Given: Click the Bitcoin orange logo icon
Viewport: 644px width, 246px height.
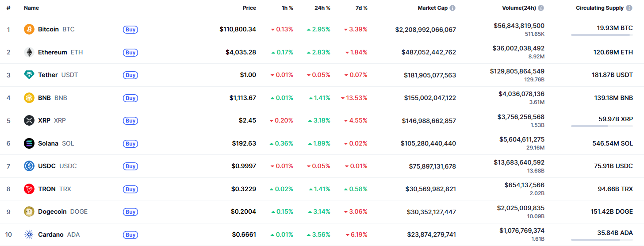Looking at the screenshot, I should click(x=29, y=29).
